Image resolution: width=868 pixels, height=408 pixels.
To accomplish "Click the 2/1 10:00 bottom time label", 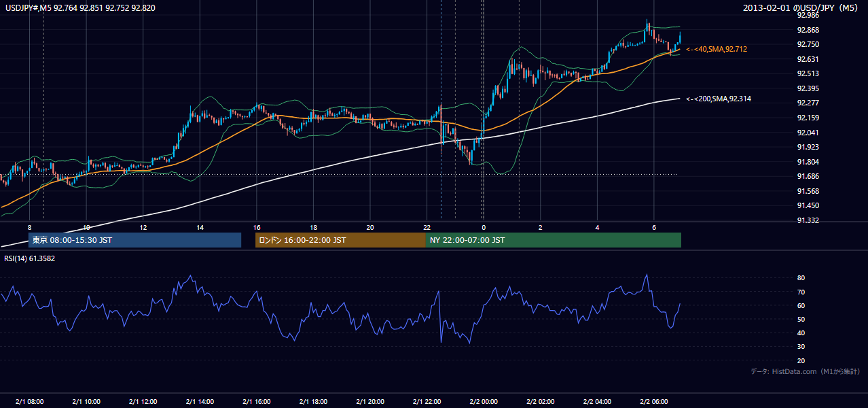I will 86,402.
